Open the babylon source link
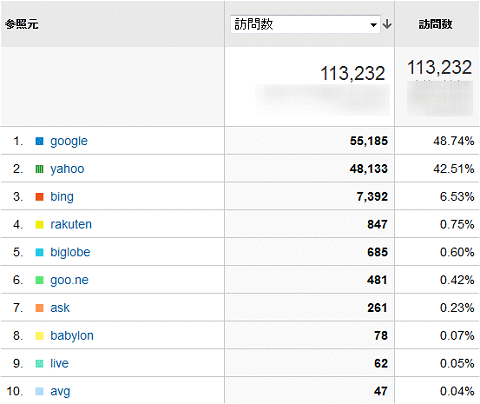 72,336
